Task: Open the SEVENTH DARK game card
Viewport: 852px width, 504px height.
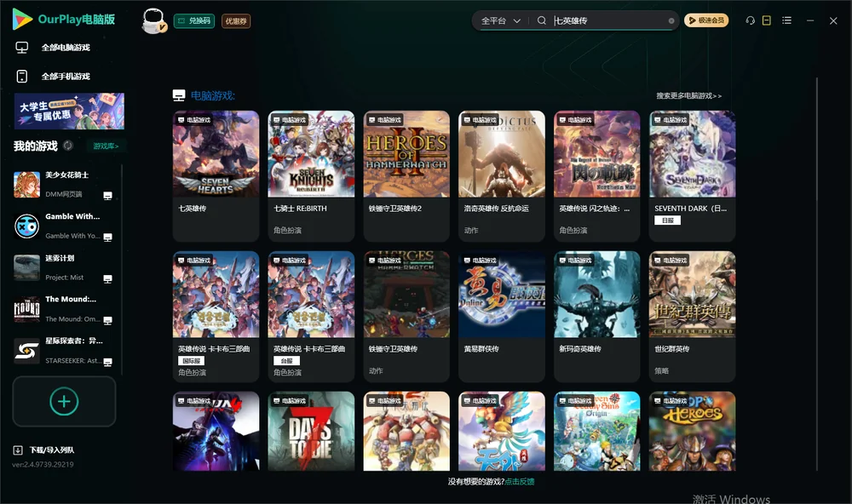Action: (x=692, y=176)
